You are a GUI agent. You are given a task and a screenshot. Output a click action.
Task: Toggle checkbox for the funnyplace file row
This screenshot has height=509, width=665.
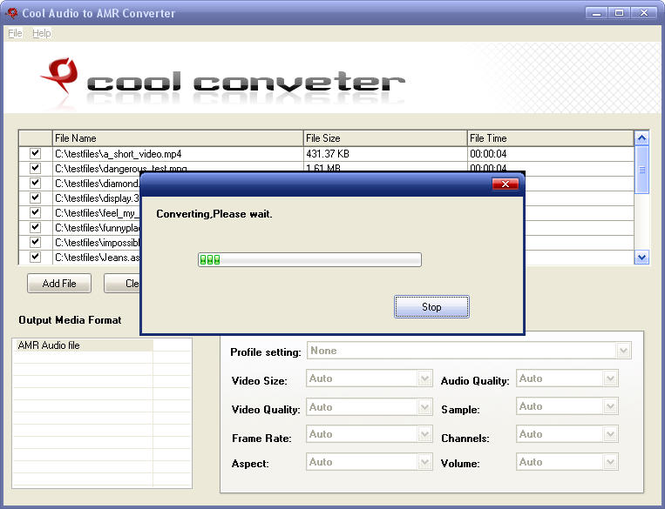pos(35,227)
